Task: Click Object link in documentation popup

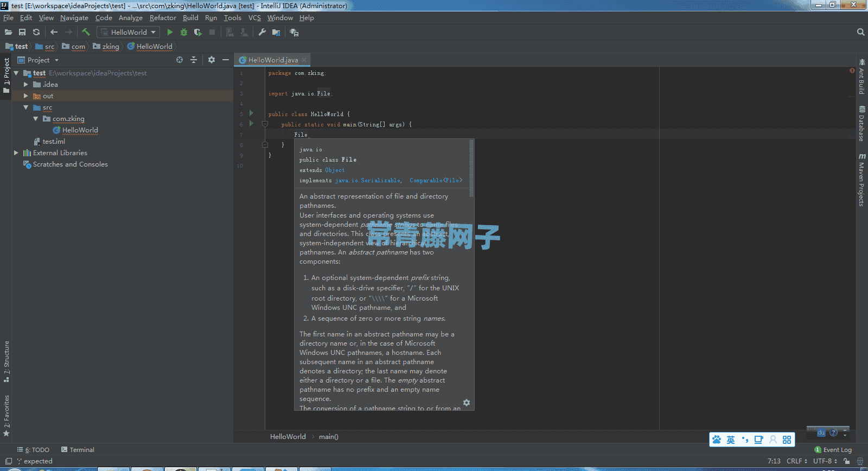Action: pos(335,170)
